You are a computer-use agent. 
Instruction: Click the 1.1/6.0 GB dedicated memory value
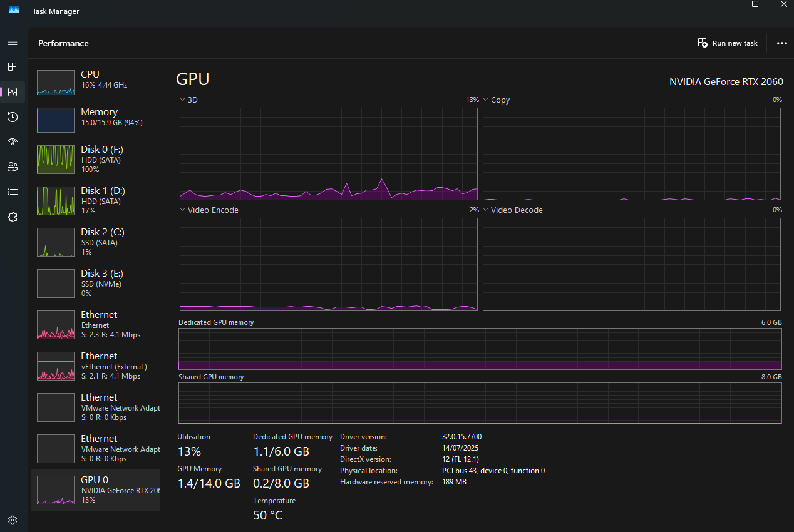pyautogui.click(x=281, y=451)
